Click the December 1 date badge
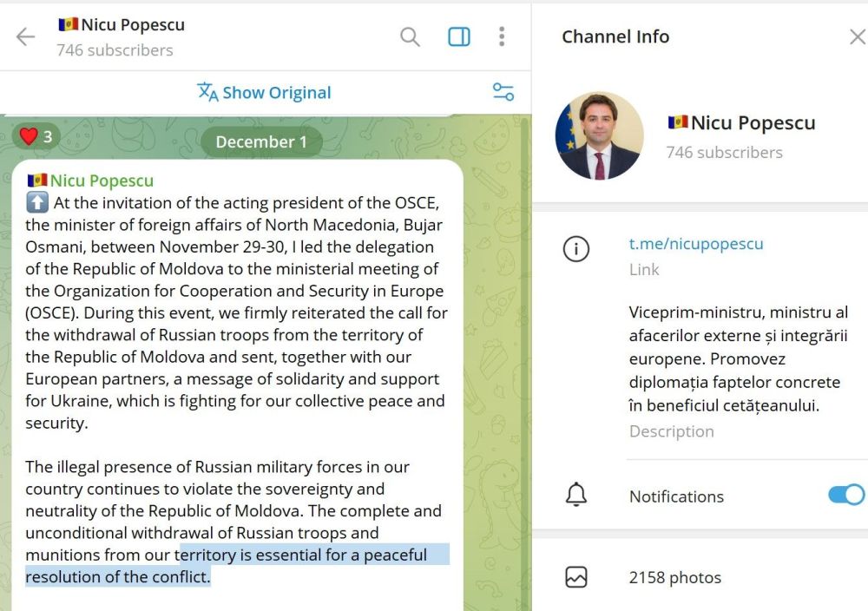This screenshot has width=868, height=611. [261, 141]
